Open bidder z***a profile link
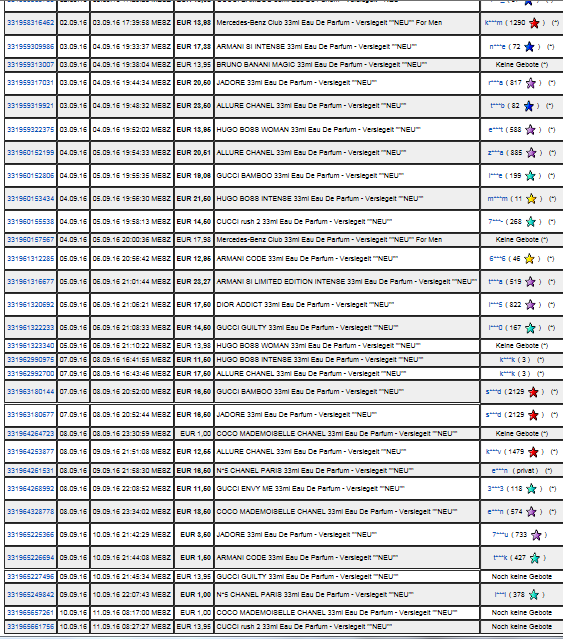The image size is (563, 639). tap(495, 153)
